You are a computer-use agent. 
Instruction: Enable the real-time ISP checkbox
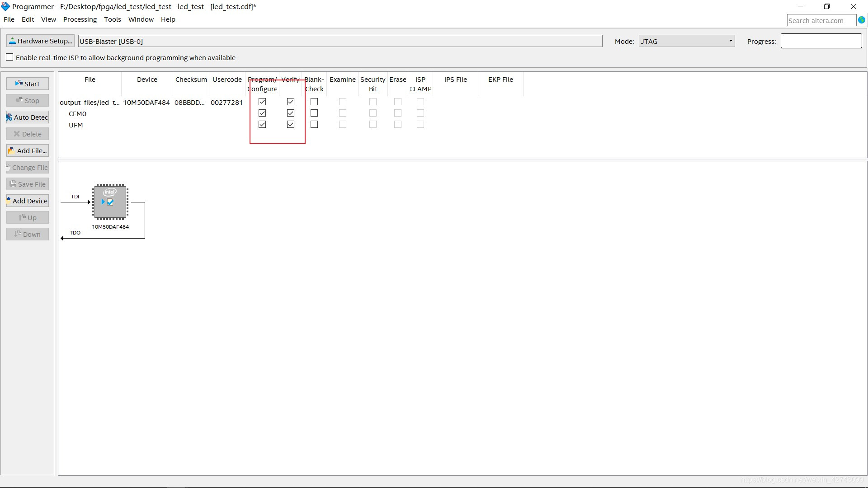[9, 57]
